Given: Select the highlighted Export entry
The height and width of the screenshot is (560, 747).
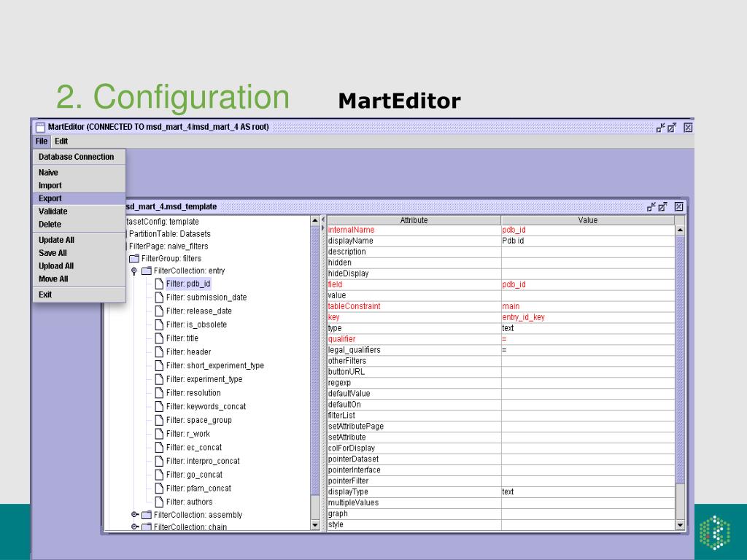Looking at the screenshot, I should click(x=79, y=198).
